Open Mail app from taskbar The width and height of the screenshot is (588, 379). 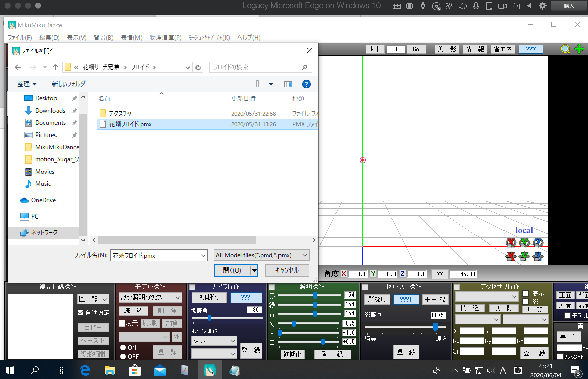point(160,370)
